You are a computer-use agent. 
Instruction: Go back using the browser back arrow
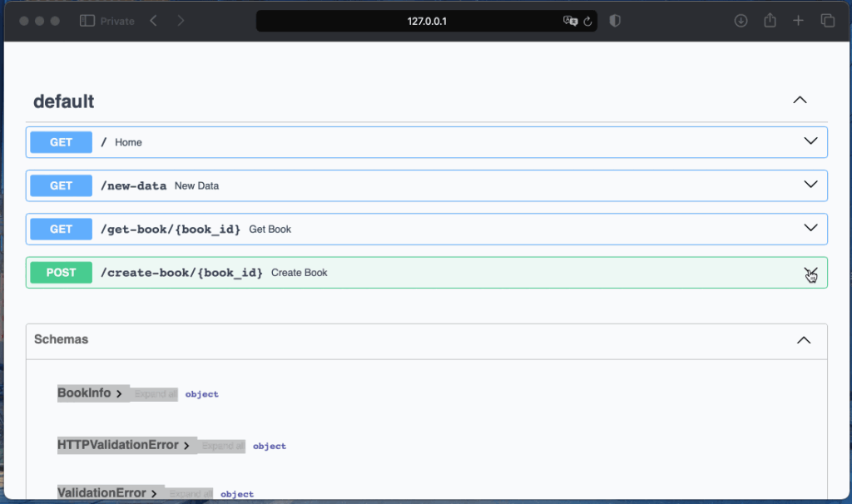click(x=153, y=21)
